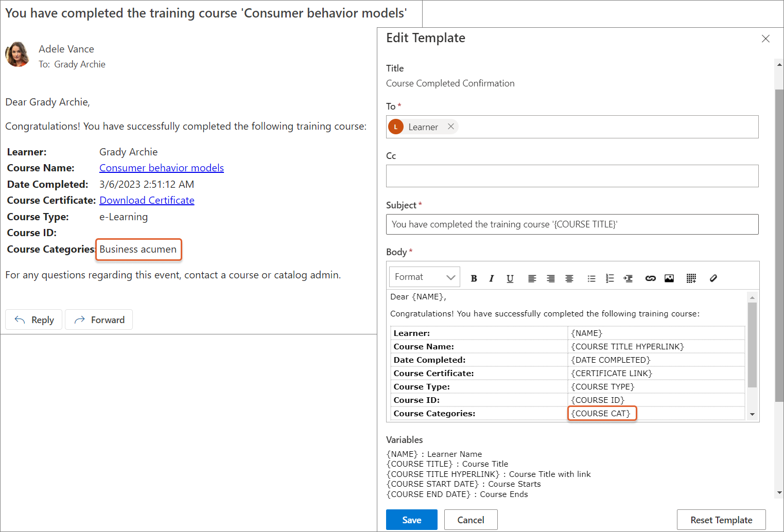
Task: Toggle bold formatting in body editor
Action: click(x=474, y=278)
